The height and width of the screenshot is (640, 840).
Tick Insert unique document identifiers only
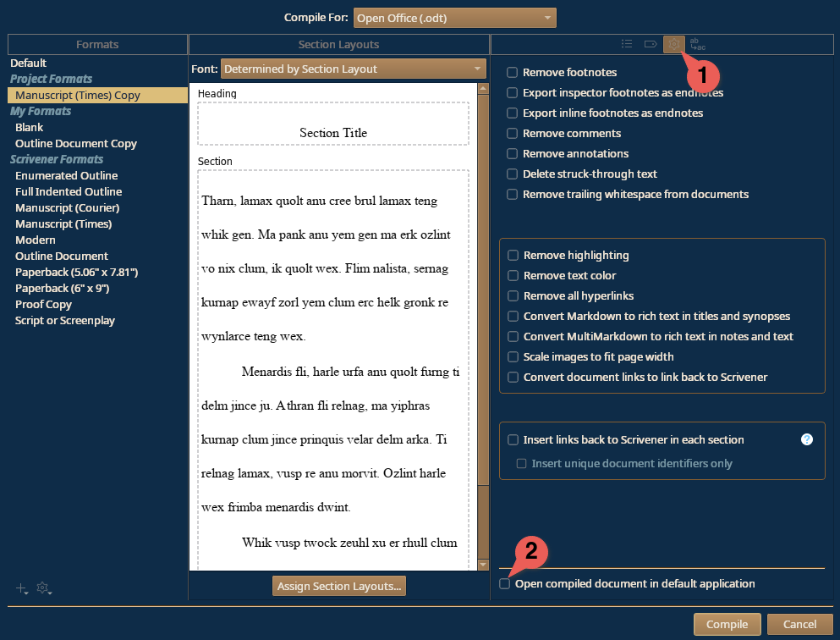(x=521, y=464)
